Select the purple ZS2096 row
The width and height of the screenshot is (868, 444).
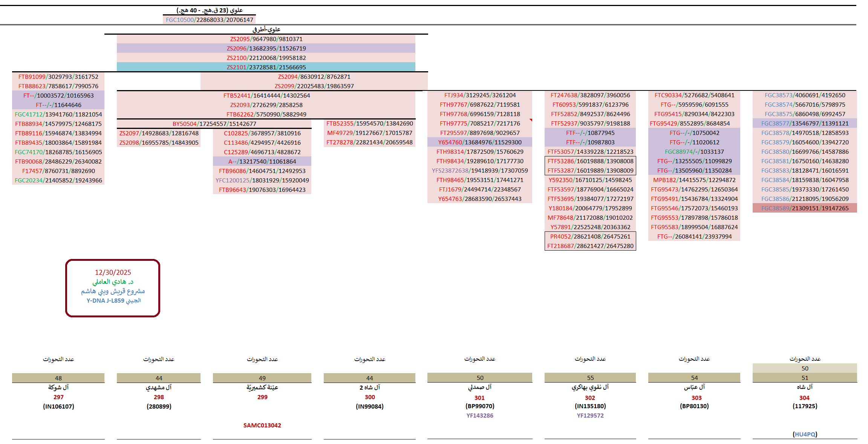tap(266, 48)
